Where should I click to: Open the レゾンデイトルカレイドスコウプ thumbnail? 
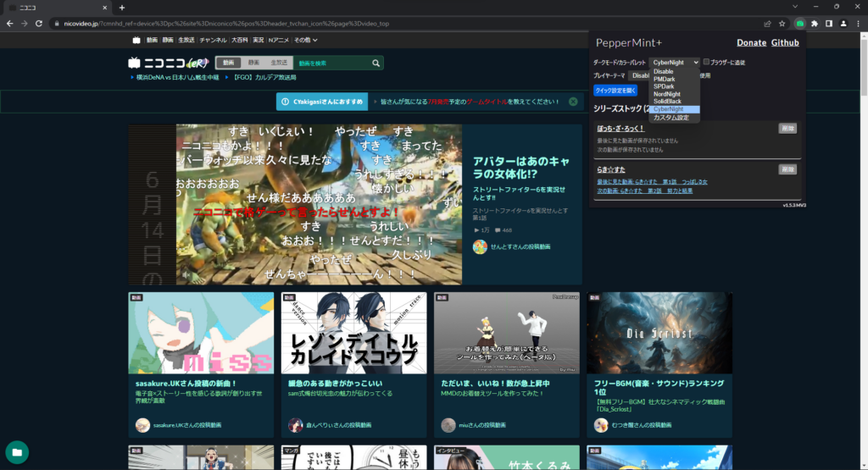[353, 333]
